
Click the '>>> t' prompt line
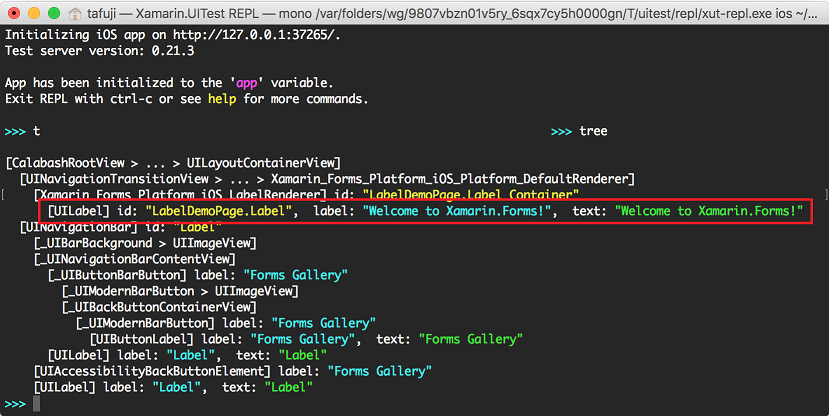coord(22,131)
